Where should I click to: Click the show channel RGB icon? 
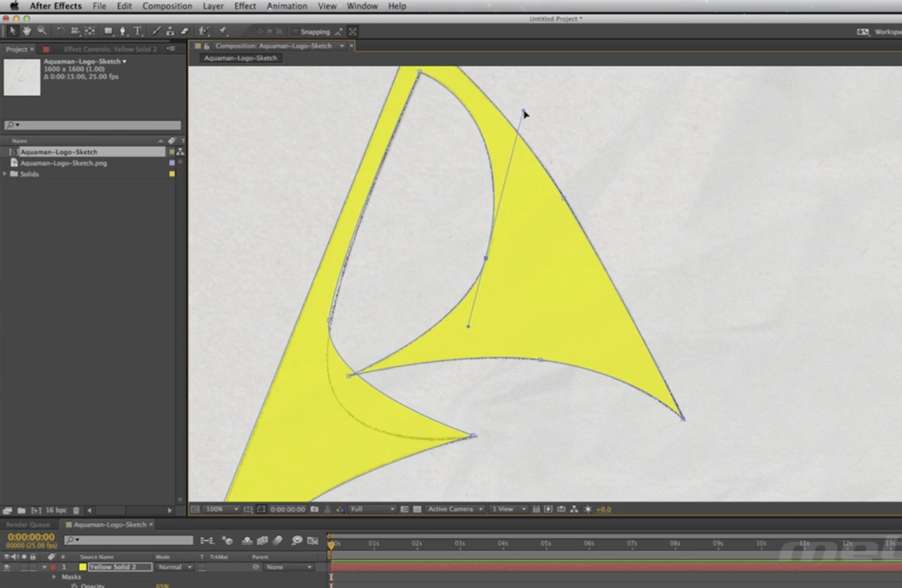(x=340, y=509)
